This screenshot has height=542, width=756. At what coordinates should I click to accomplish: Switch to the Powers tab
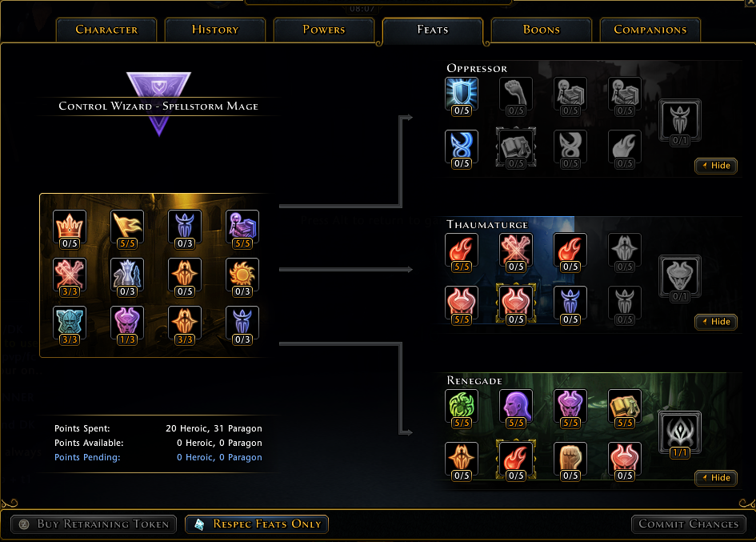click(x=324, y=30)
